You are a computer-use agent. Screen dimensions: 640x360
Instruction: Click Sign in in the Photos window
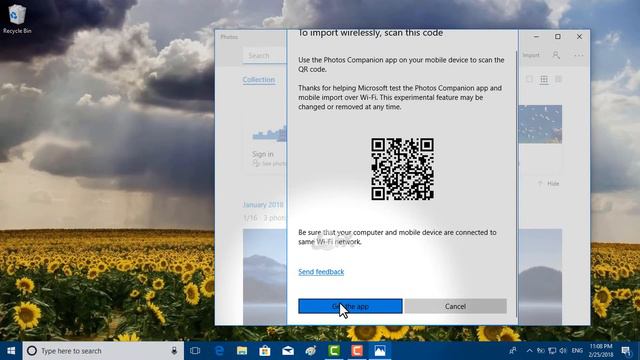(x=263, y=154)
